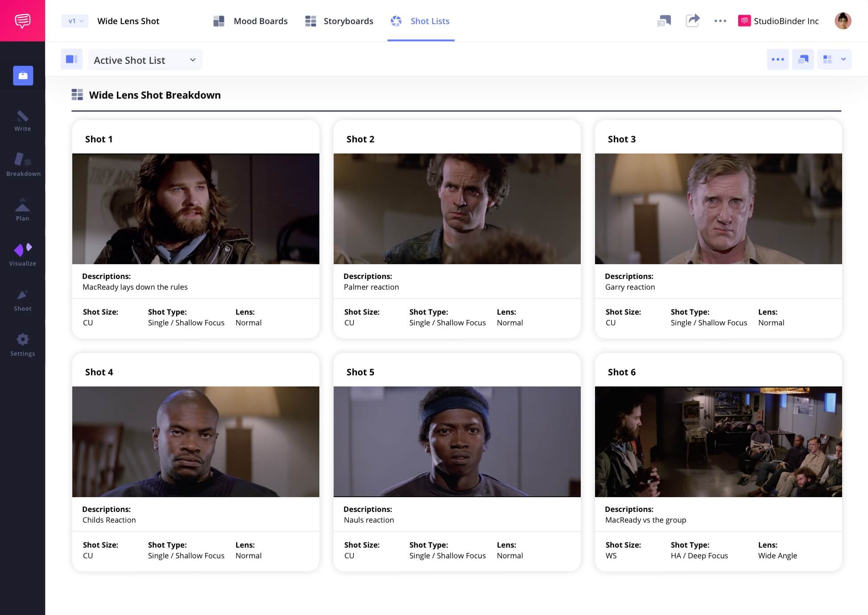Open comments icon in top header
Image resolution: width=868 pixels, height=615 pixels.
pyautogui.click(x=664, y=21)
